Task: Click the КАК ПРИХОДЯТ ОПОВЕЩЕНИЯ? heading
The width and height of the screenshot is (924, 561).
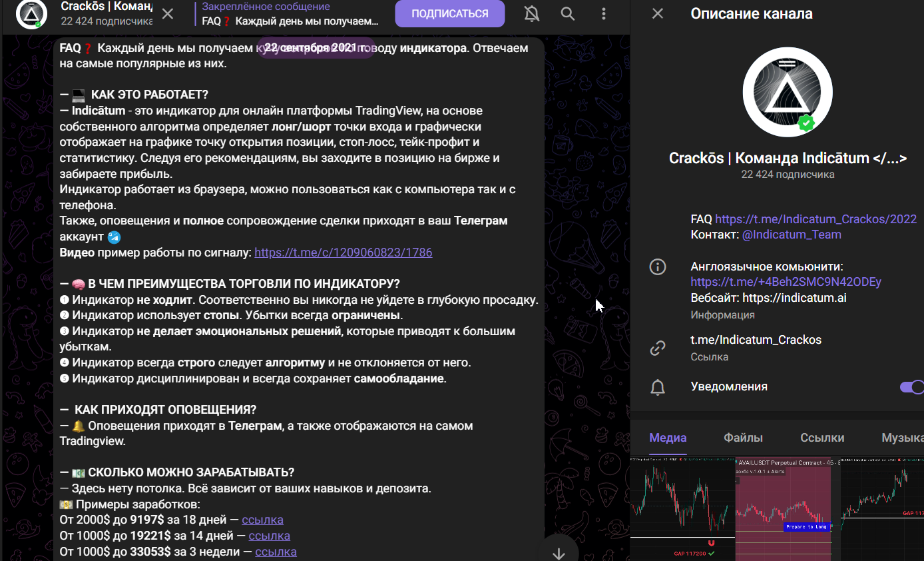Action: coord(165,410)
